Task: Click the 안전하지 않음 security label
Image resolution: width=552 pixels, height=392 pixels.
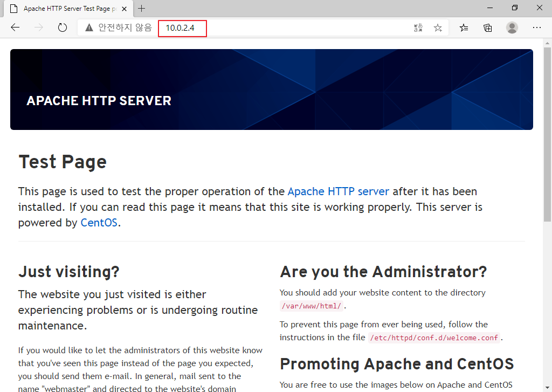Action: pyautogui.click(x=125, y=27)
